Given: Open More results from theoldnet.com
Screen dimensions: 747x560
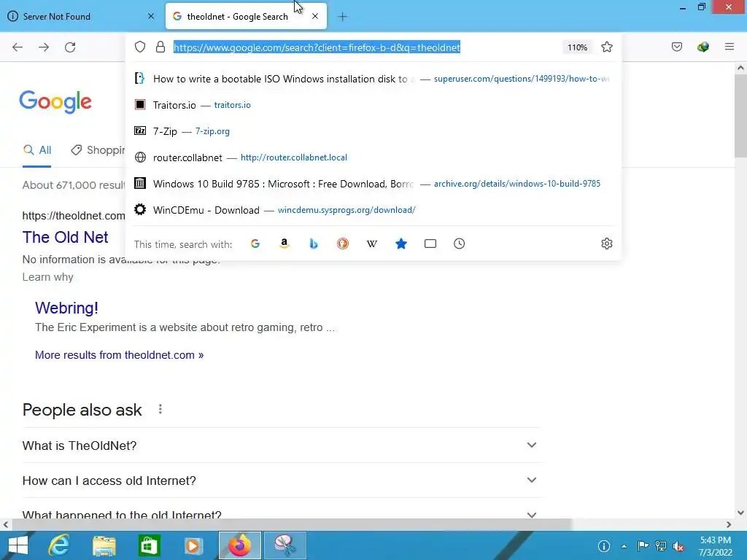Looking at the screenshot, I should point(119,355).
